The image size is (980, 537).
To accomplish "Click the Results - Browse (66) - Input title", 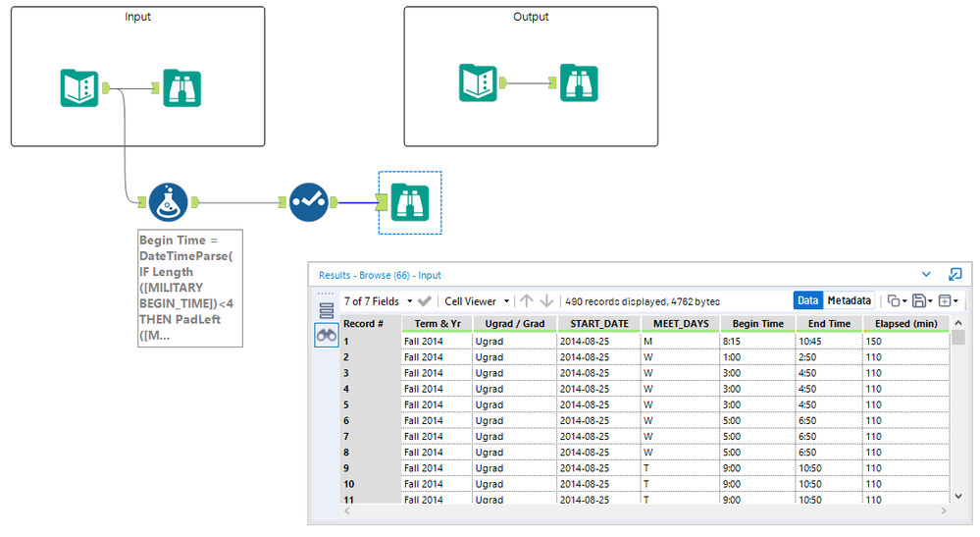I will [380, 275].
